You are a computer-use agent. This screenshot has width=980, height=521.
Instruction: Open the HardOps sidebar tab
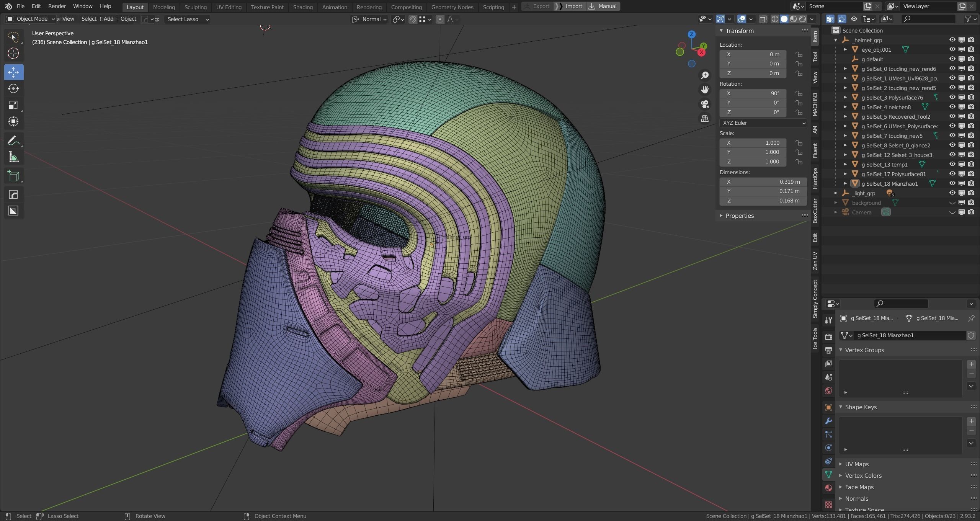(815, 178)
